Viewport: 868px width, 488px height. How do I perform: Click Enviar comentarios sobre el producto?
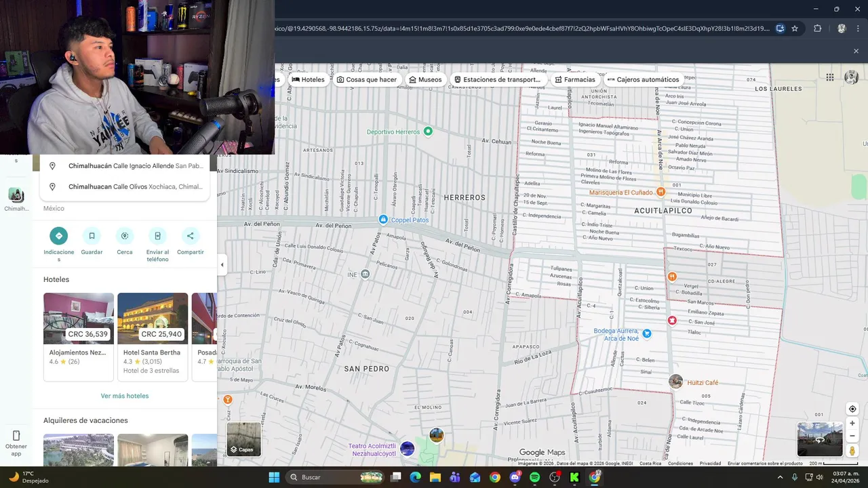coord(765,464)
